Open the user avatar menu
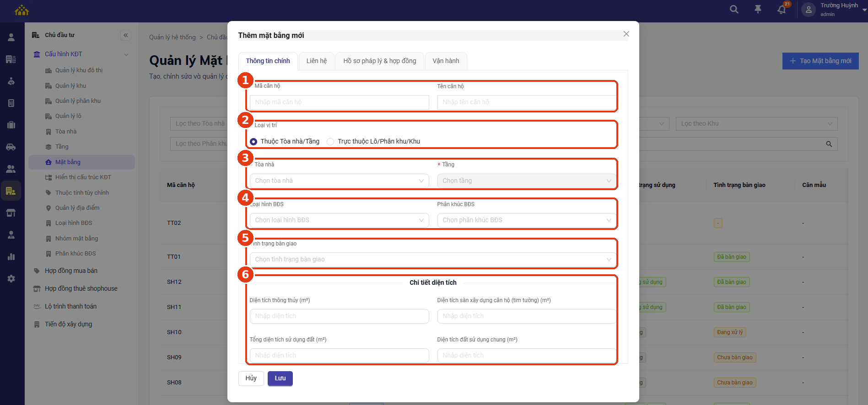The width and height of the screenshot is (868, 405). coord(809,10)
